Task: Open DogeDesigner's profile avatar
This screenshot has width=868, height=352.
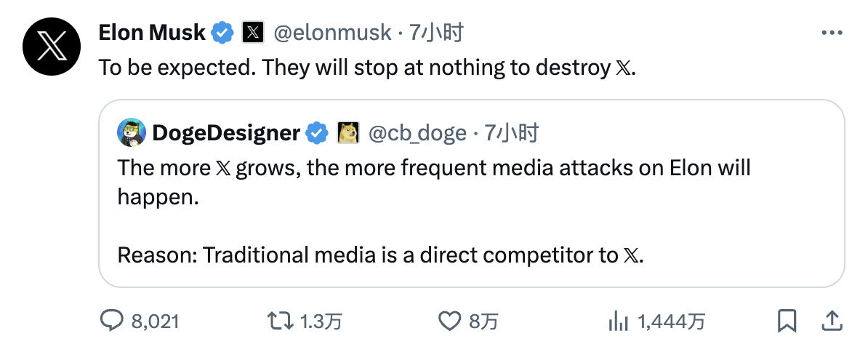Action: pos(132,133)
